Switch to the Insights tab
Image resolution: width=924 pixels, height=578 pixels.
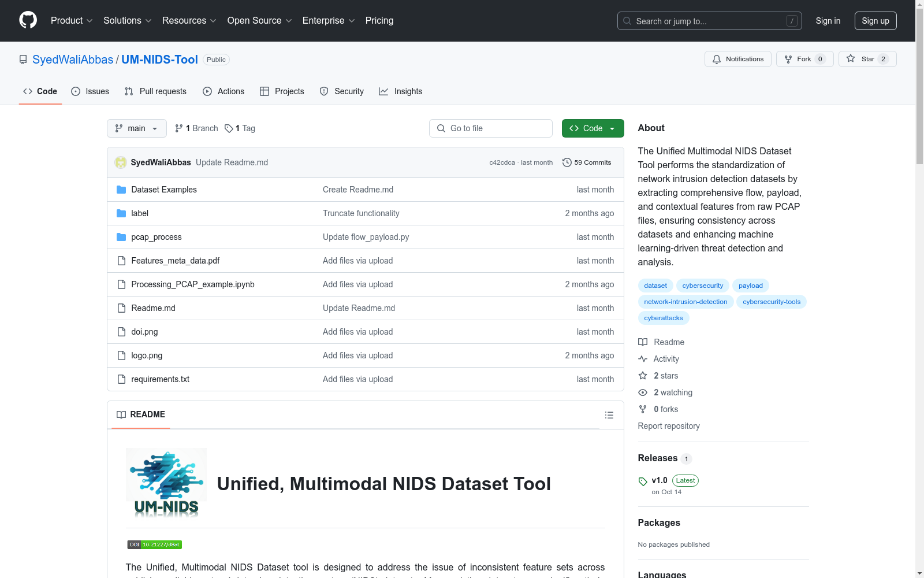pos(401,91)
